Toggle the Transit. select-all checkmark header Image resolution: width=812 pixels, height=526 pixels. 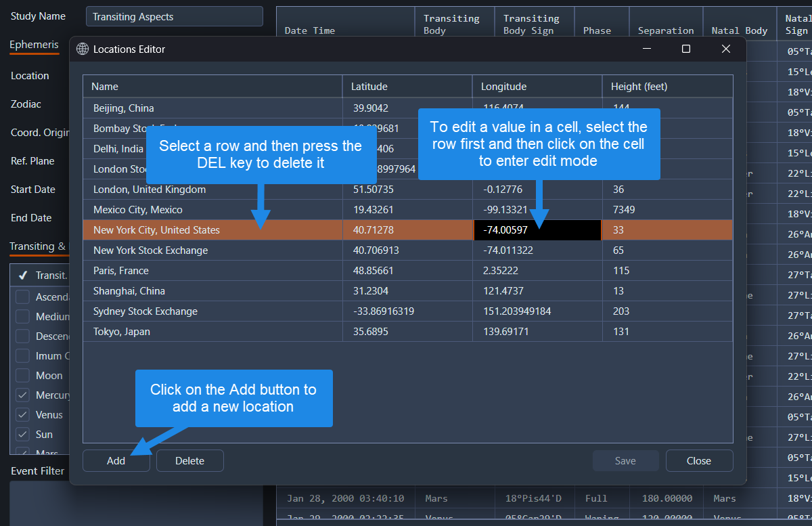[x=23, y=276]
